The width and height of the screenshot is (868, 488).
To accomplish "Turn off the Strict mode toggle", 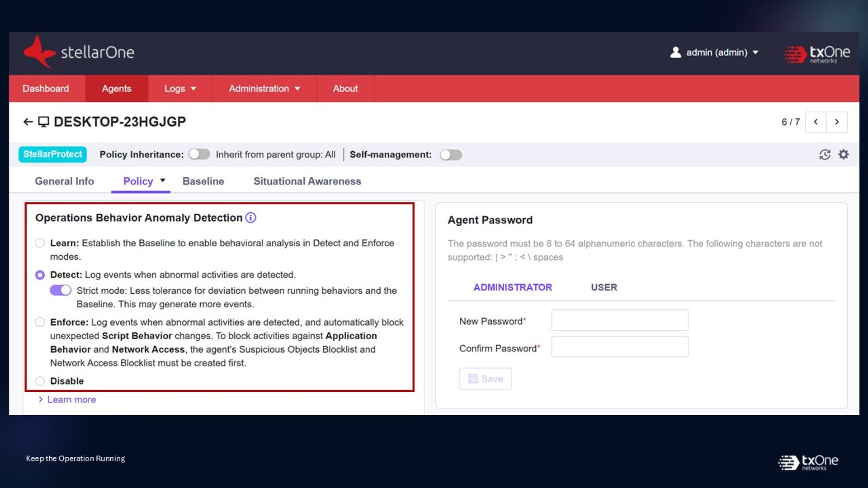I will coord(61,290).
